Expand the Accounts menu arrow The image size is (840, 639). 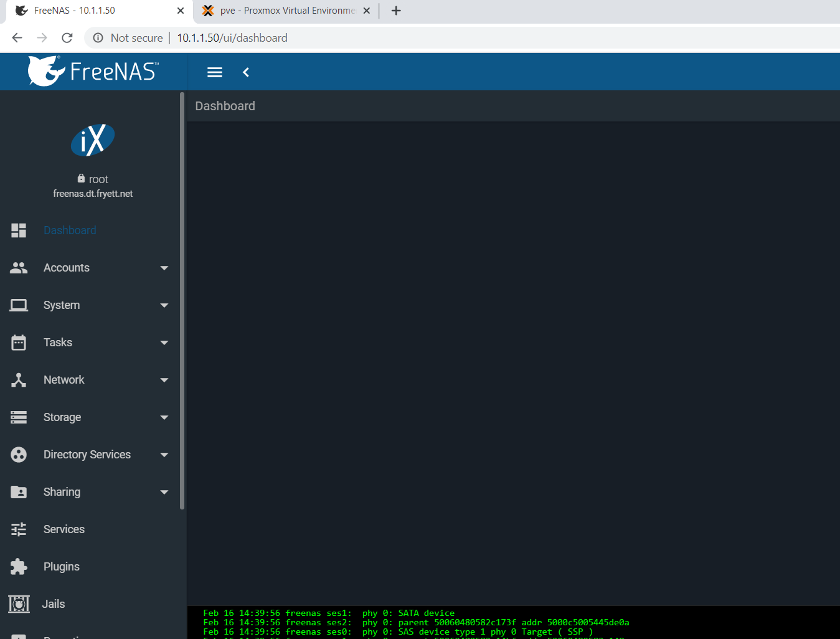coord(164,268)
